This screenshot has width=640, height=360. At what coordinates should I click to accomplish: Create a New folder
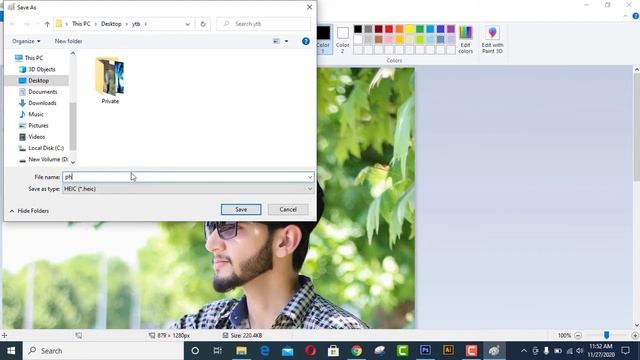pos(68,41)
